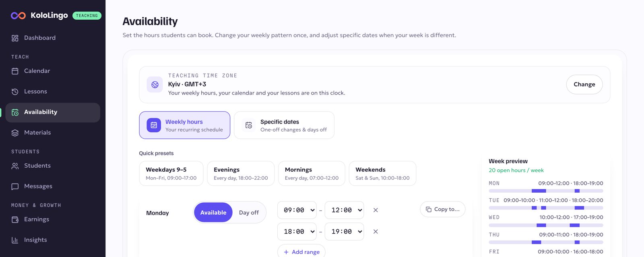This screenshot has width=644, height=257.
Task: Open Students from the sidebar
Action: coord(53,166)
